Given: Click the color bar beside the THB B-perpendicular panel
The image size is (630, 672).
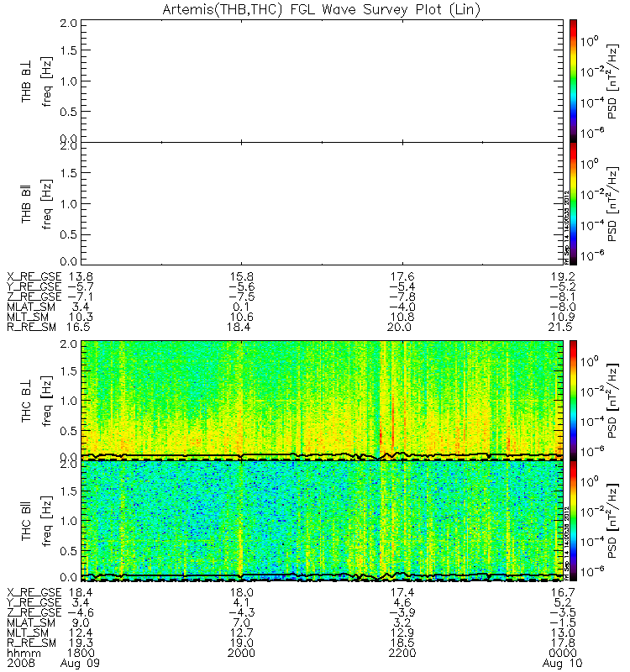Looking at the screenshot, I should (x=573, y=81).
